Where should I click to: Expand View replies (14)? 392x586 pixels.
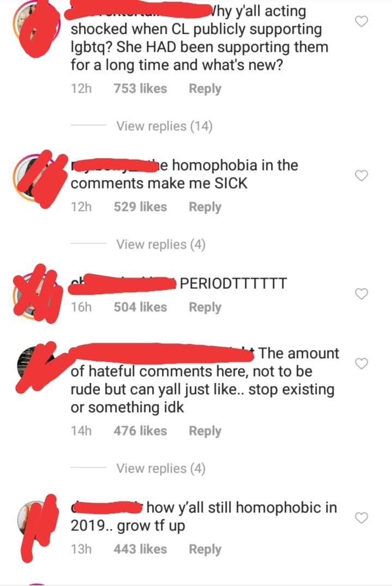tap(165, 126)
